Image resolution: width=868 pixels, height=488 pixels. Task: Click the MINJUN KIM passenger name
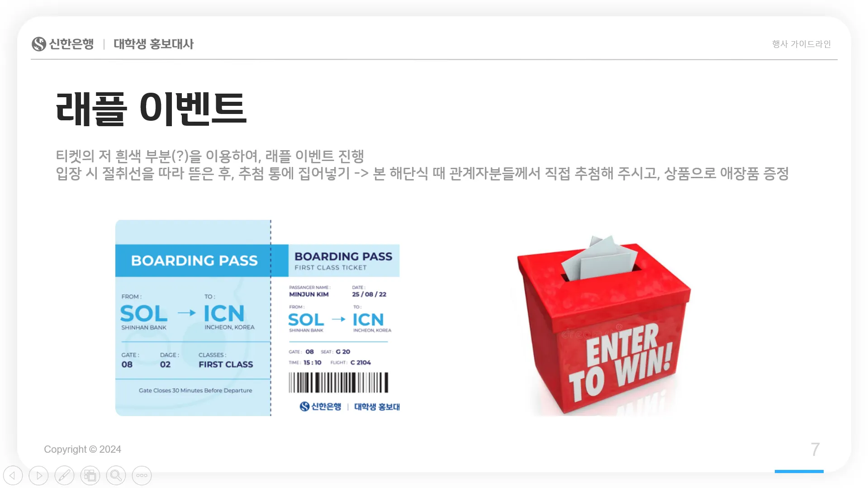coord(309,294)
